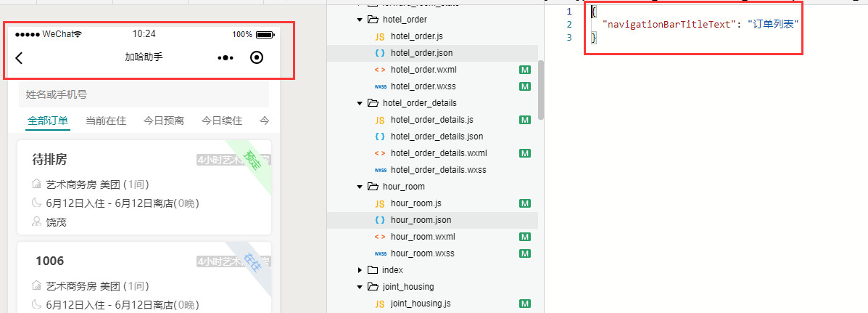Click the 姓名或手机号 search field
The height and width of the screenshot is (313, 868).
(144, 94)
